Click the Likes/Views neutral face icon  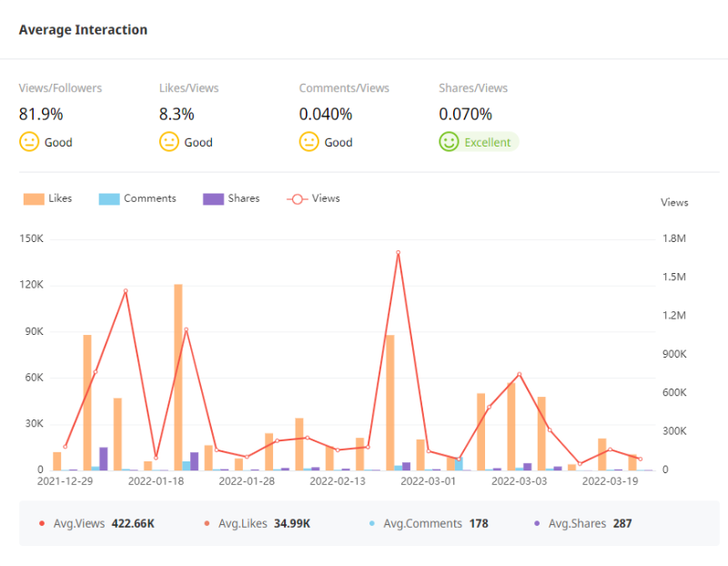[169, 142]
